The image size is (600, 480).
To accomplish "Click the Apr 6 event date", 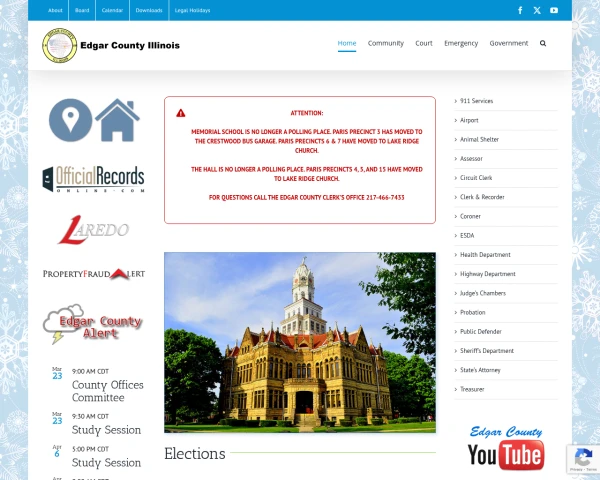I will pos(57,451).
